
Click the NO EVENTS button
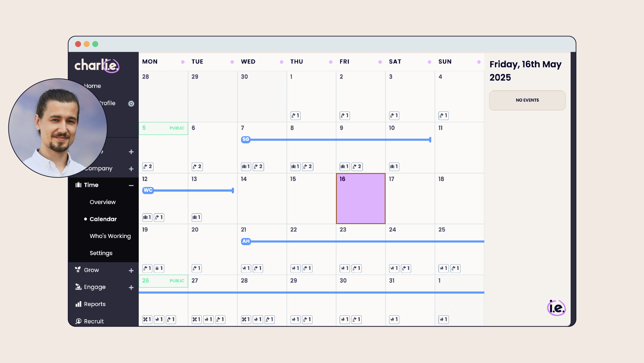point(527,100)
